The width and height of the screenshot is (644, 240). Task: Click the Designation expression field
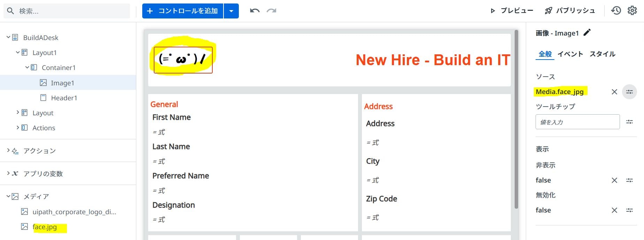pos(159,219)
